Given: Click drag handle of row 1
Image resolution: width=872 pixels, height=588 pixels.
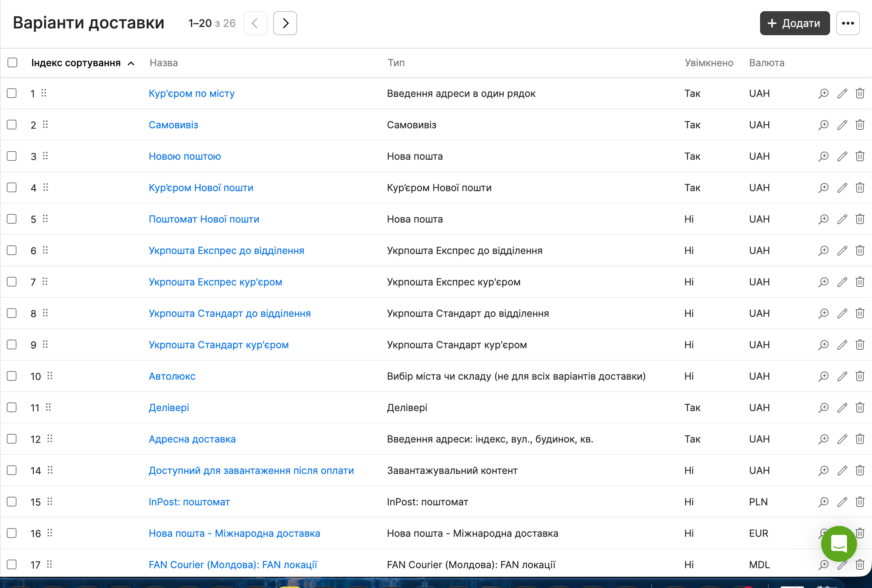Looking at the screenshot, I should tap(44, 93).
